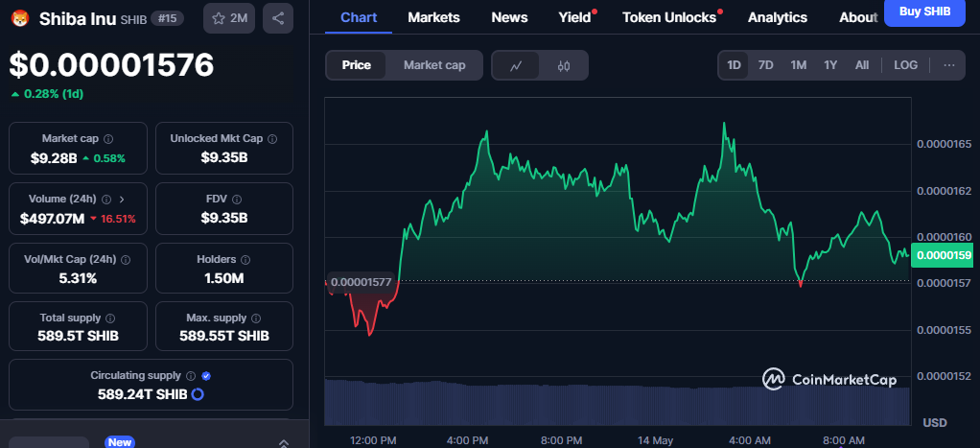The height and width of the screenshot is (448, 980).
Task: Click info icon beside Max. supply
Action: tap(256, 318)
